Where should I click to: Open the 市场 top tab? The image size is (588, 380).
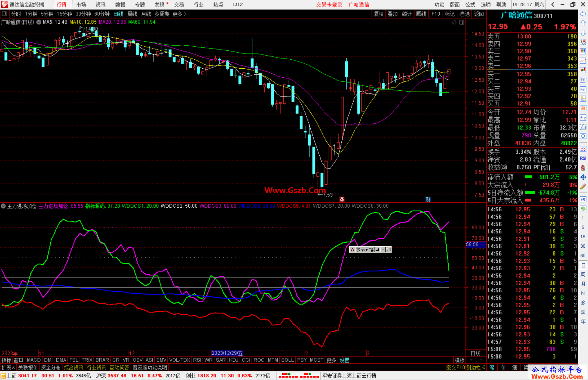point(81,5)
